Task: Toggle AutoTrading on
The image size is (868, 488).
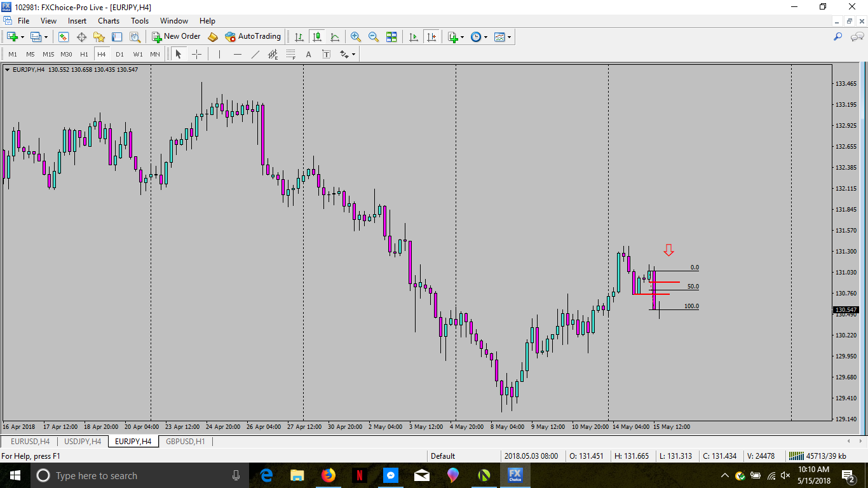Action: tap(253, 37)
